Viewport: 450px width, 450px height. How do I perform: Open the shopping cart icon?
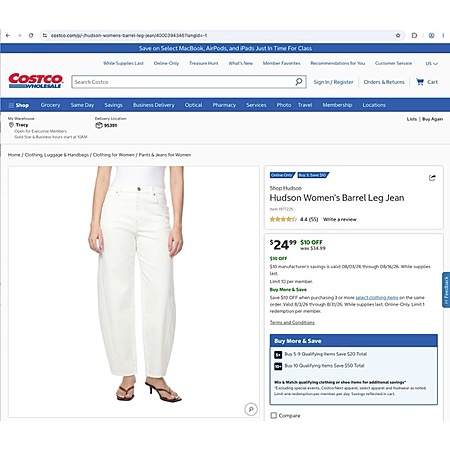click(x=420, y=82)
